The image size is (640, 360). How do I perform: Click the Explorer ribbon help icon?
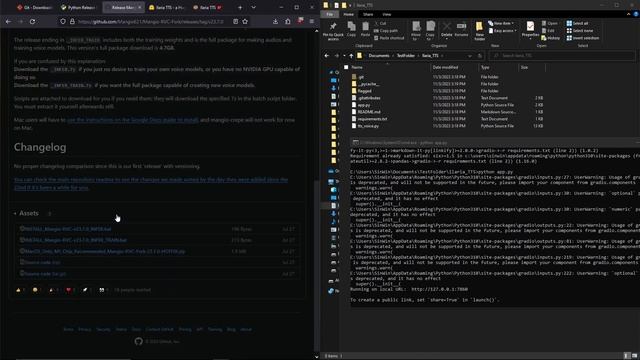[636, 14]
